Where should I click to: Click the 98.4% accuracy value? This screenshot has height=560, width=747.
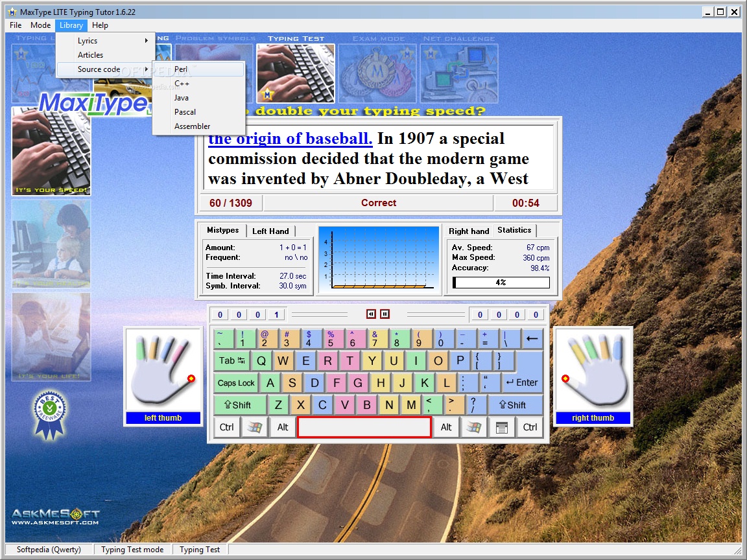[539, 268]
